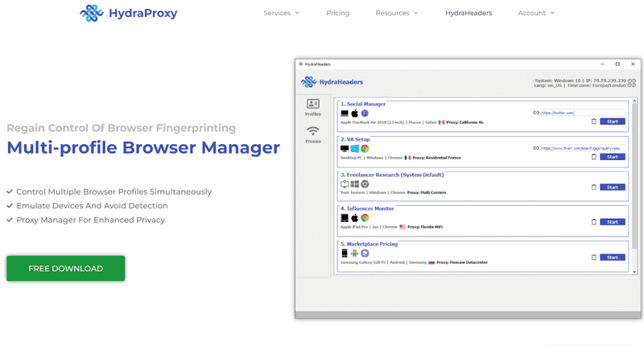Expand the Services dropdown menu

coord(281,13)
